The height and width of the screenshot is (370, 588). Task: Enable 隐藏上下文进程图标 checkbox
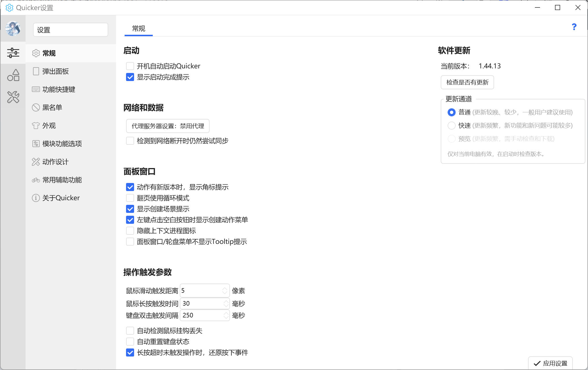[130, 231]
